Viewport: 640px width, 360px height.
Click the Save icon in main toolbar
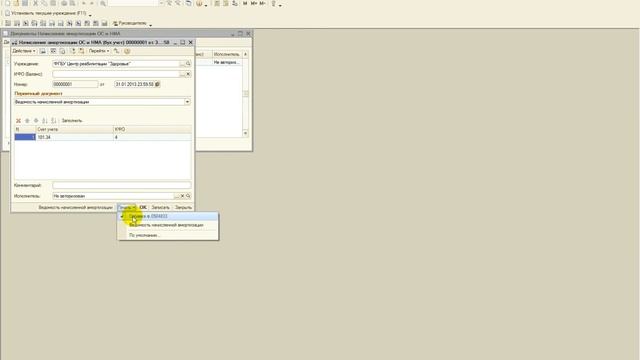point(25,3)
